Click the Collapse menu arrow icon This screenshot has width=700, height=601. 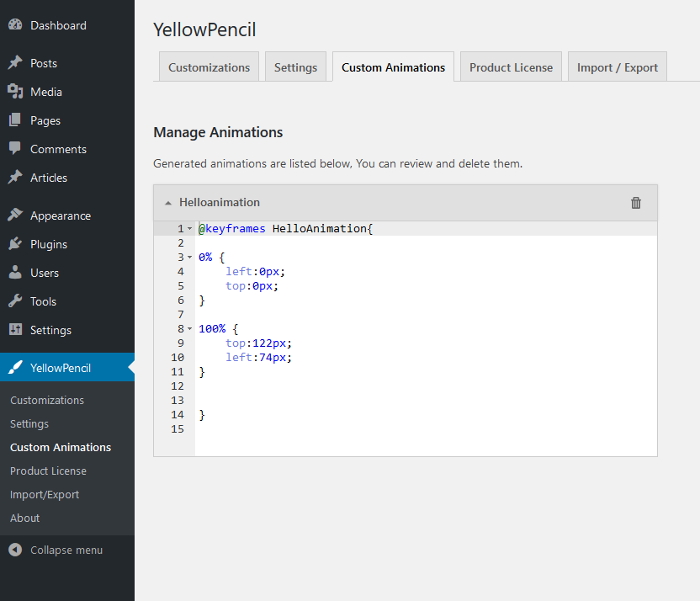coord(15,550)
